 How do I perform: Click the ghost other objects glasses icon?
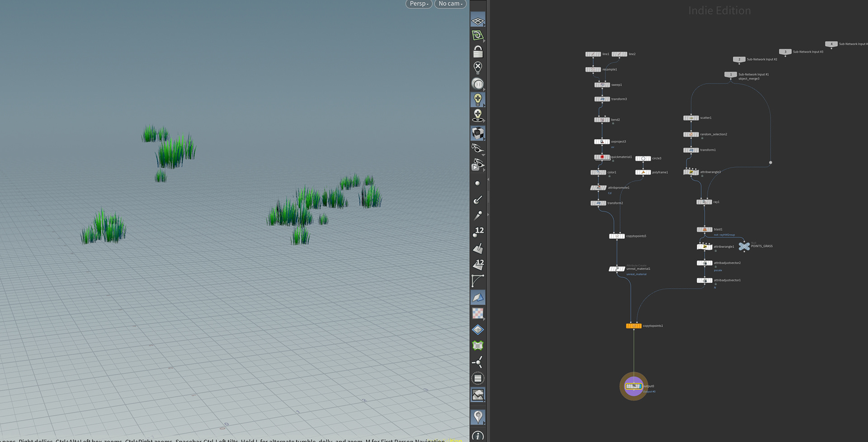point(478,148)
